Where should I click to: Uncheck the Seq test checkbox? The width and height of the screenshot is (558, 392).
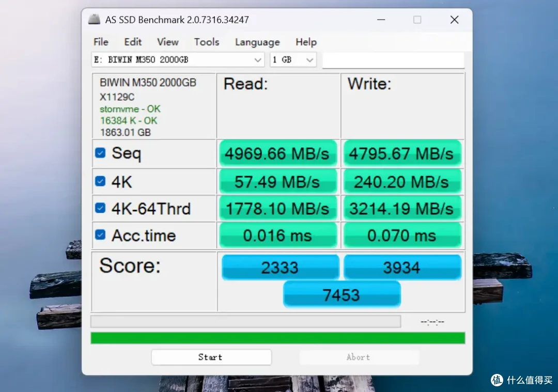(x=100, y=153)
